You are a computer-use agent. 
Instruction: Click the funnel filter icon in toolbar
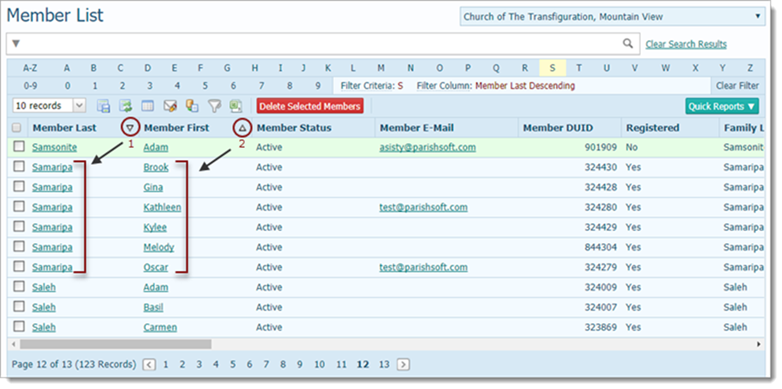pos(214,106)
